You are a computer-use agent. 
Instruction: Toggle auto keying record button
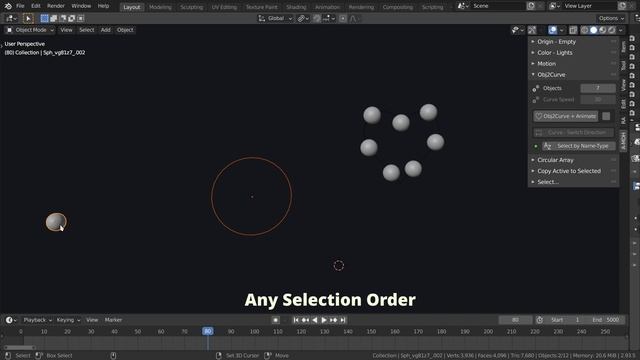(276, 320)
